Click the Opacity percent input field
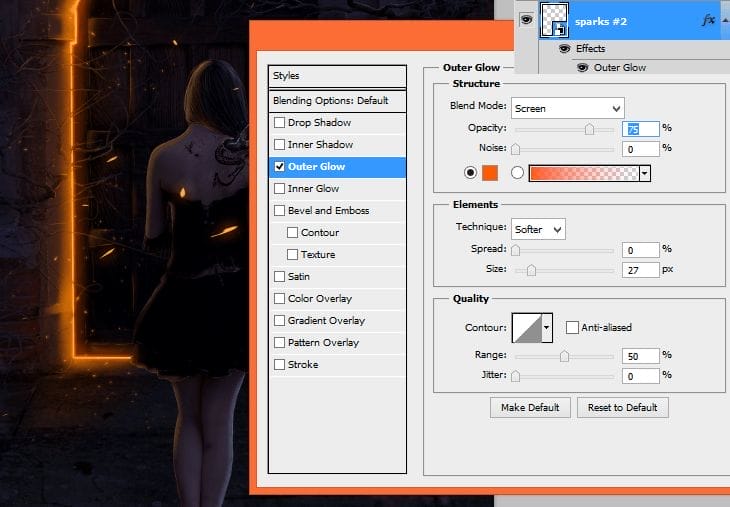Image resolution: width=730 pixels, height=507 pixels. click(641, 129)
